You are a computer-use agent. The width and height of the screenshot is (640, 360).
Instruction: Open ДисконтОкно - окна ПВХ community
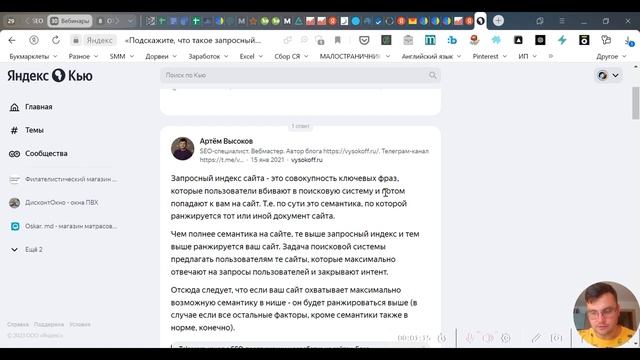54,202
